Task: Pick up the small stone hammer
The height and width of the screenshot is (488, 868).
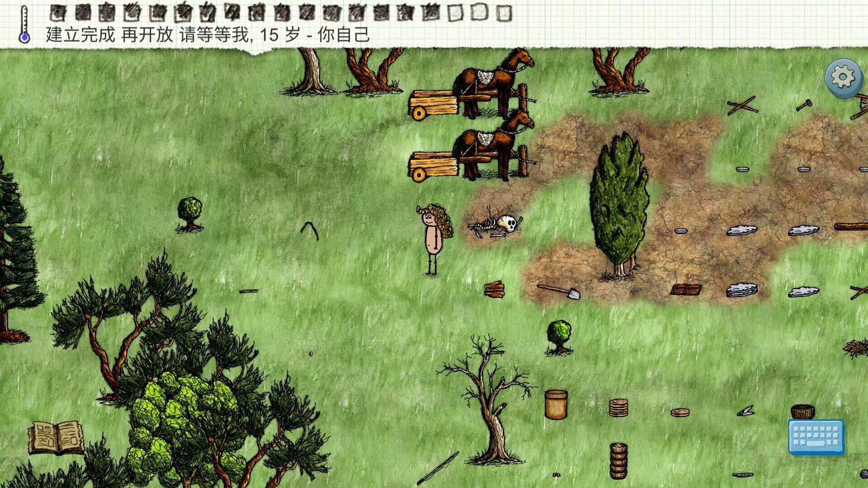Action: (804, 105)
